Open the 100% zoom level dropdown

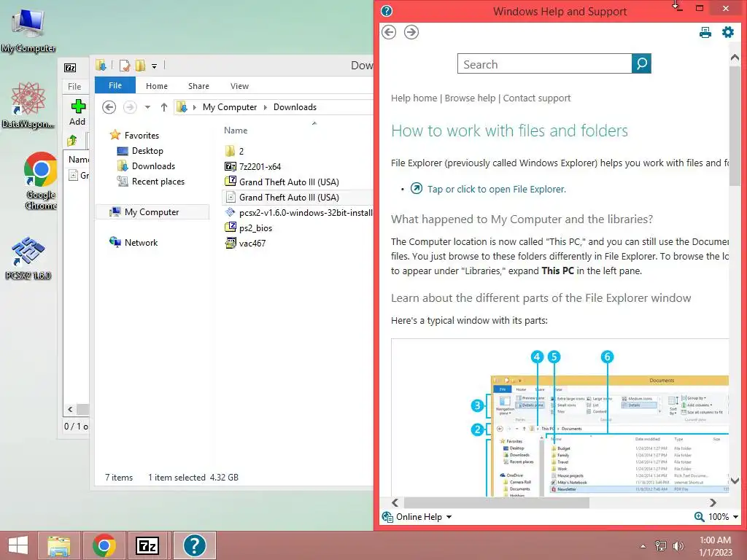(735, 517)
